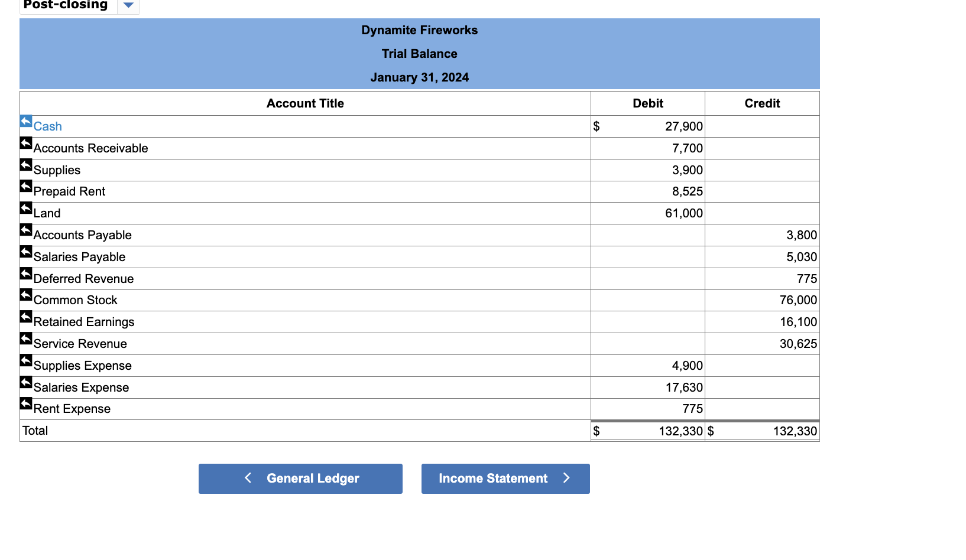This screenshot has height=560, width=966.
Task: Click the back-arrow icon beside Service Revenue
Action: [25, 338]
